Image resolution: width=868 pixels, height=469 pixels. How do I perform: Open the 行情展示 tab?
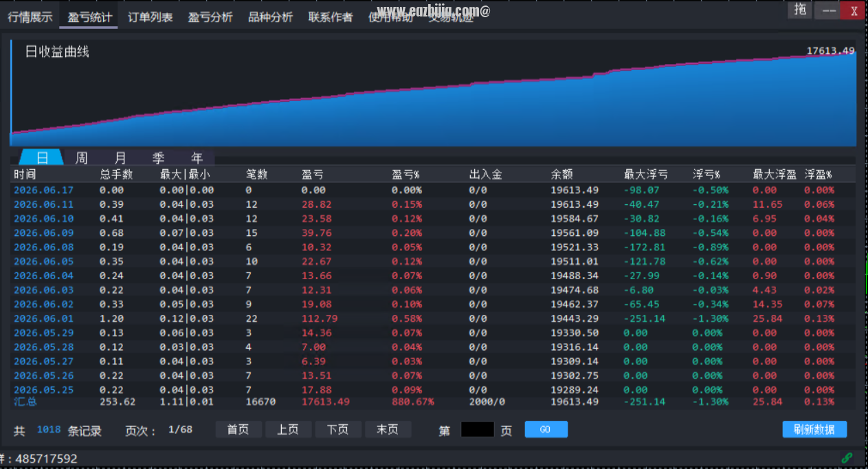coord(30,17)
